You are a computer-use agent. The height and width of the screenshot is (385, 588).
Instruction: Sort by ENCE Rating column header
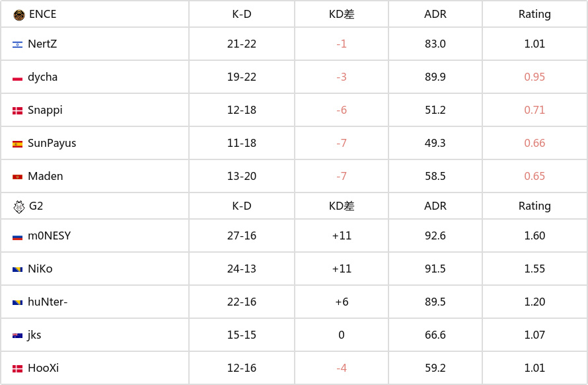tap(534, 14)
